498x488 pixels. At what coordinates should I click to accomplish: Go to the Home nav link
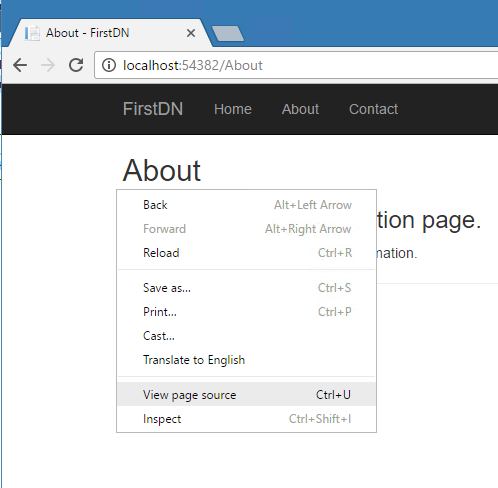click(233, 109)
